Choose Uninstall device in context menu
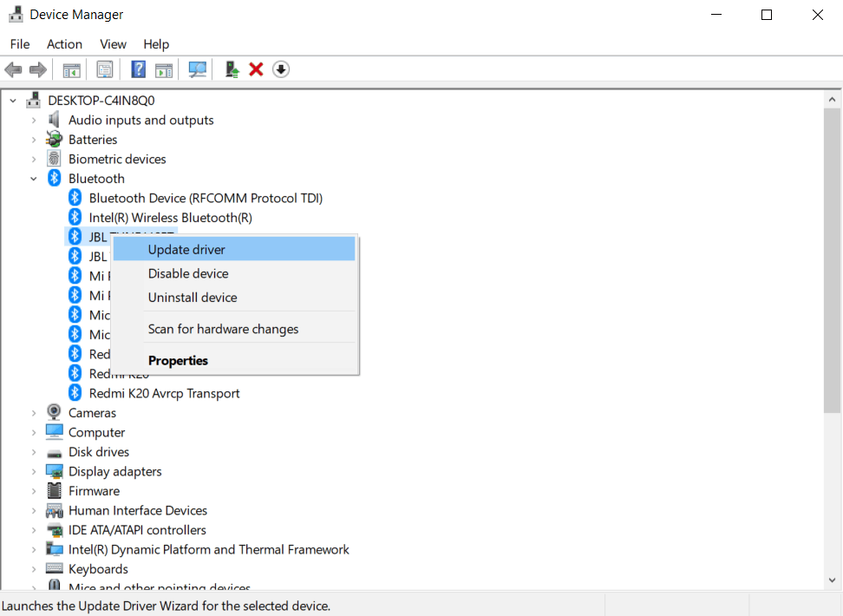Screen dimensions: 843x616 coord(234,297)
